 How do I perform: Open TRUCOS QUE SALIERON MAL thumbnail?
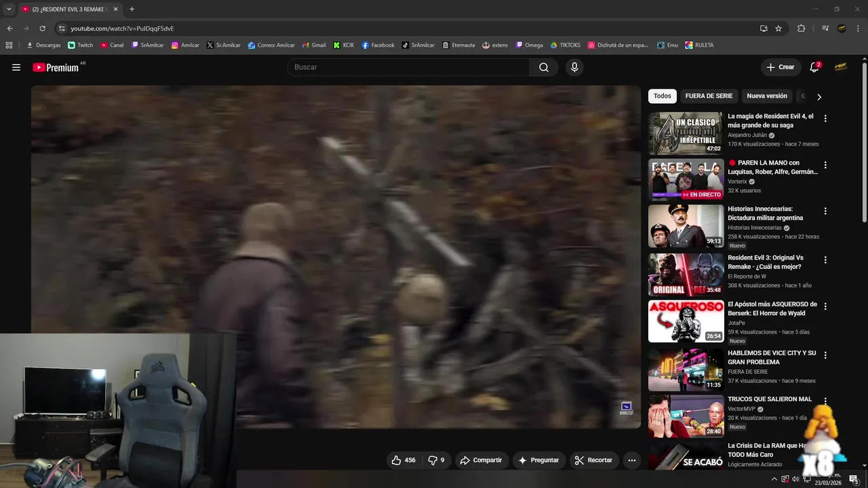686,416
